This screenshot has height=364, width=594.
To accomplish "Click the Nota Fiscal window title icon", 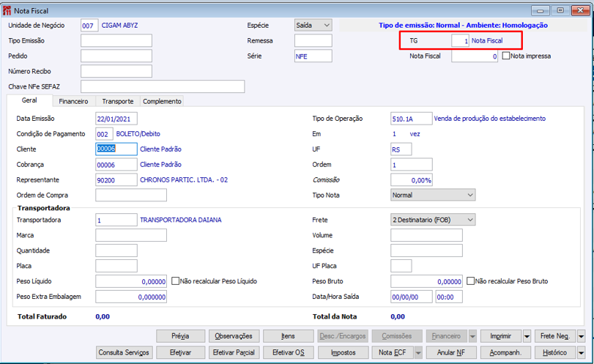I will coord(7,10).
